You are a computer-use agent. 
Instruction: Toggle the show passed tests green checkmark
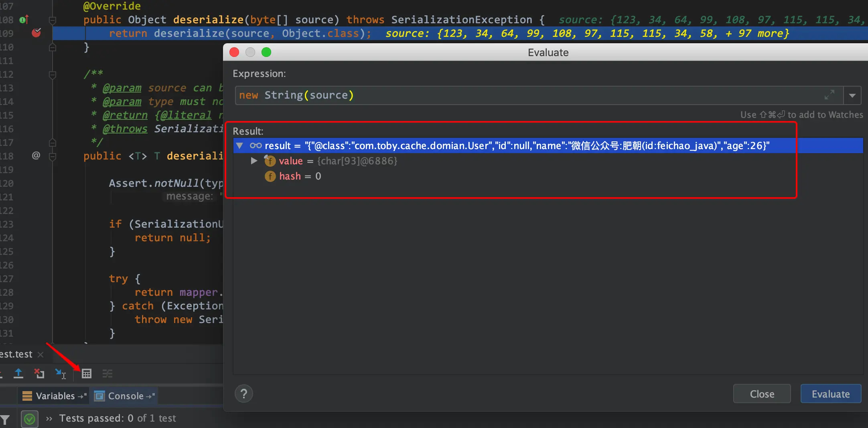(29, 419)
